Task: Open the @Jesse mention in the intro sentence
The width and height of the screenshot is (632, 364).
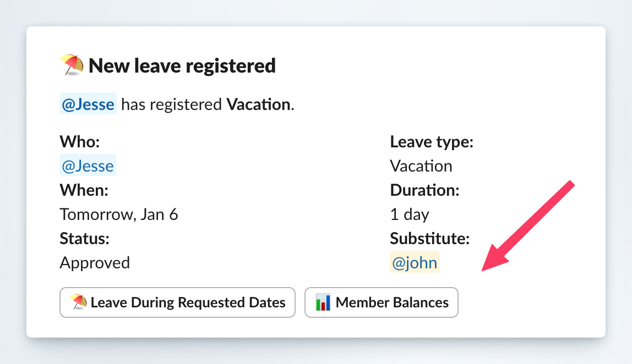Action: 88,104
